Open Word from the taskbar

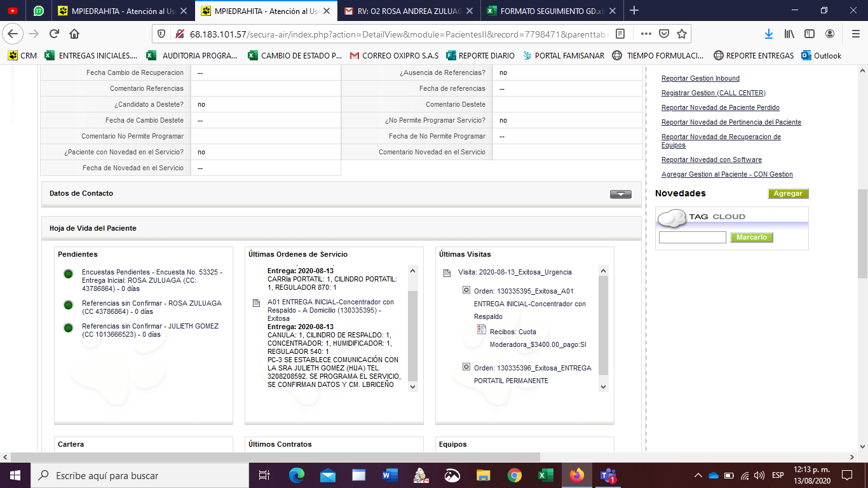pos(390,475)
